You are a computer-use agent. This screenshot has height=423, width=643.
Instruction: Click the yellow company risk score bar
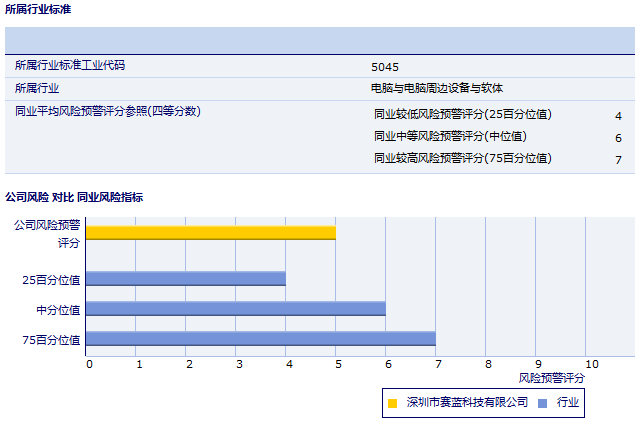210,233
